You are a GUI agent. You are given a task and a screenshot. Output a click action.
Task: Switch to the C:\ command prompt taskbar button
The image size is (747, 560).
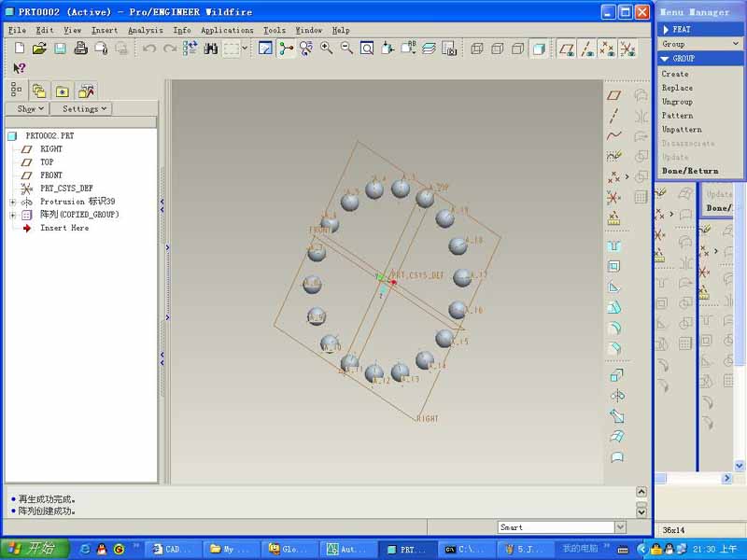466,549
